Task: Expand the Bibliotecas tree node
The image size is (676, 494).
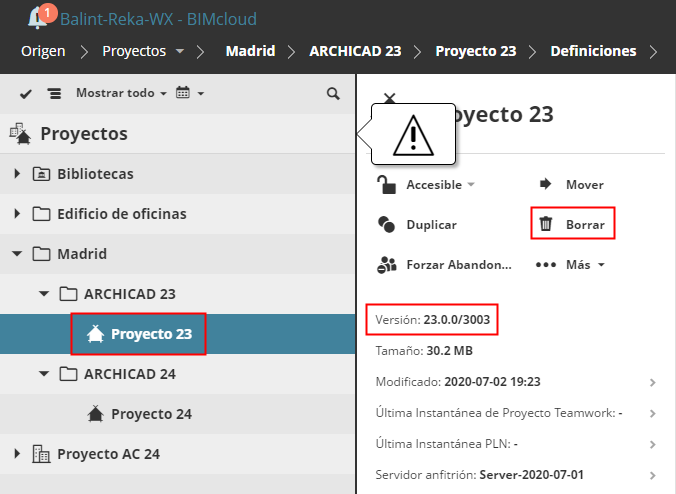Action: coord(17,174)
